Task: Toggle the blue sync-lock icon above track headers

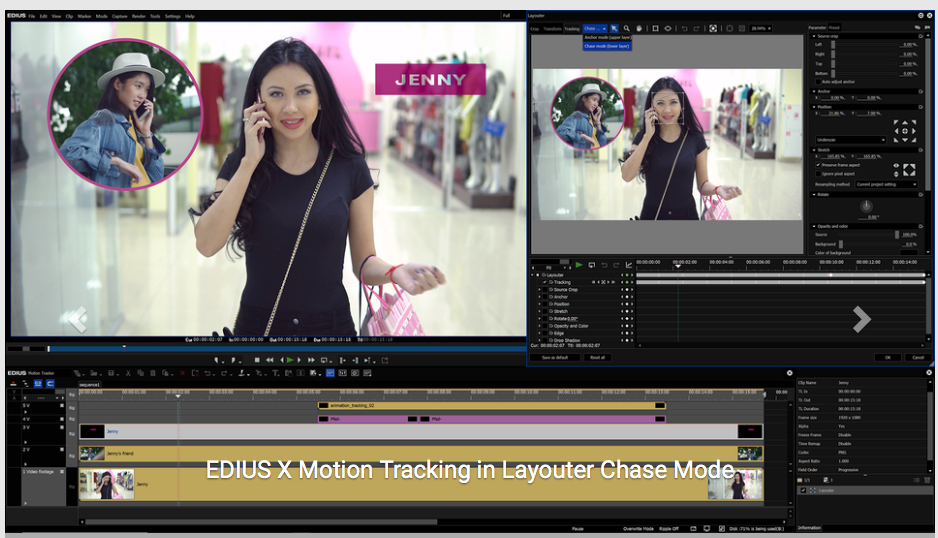Action: (38, 384)
